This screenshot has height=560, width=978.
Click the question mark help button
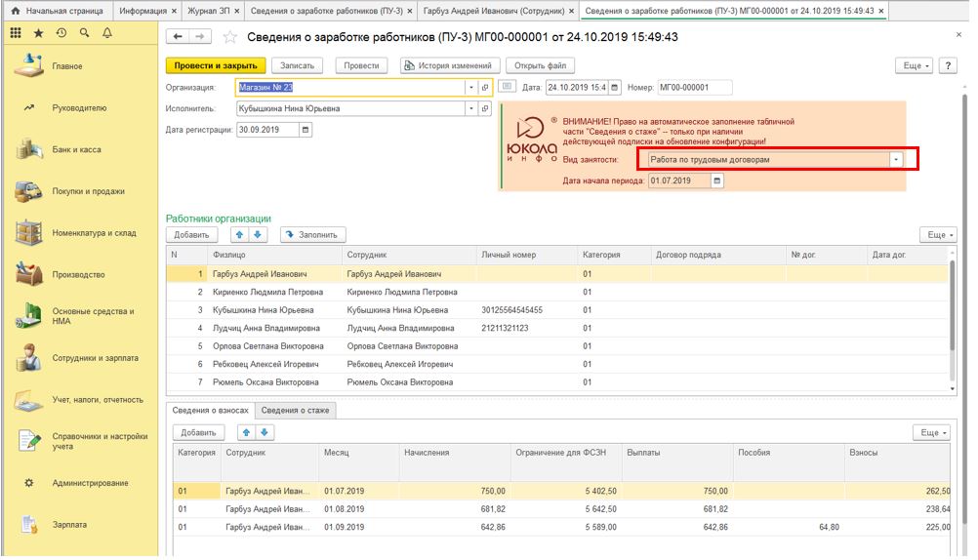point(948,65)
